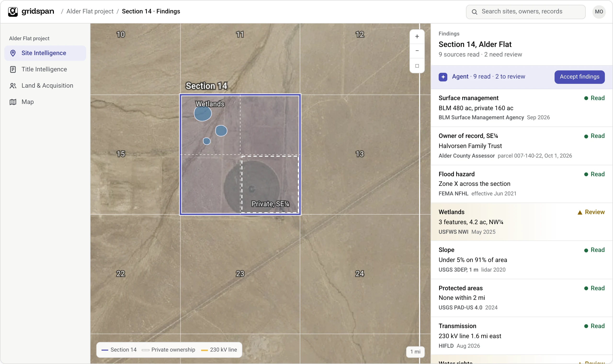The height and width of the screenshot is (364, 613).
Task: Open the Wetlands finding needing review
Action: (x=522, y=222)
